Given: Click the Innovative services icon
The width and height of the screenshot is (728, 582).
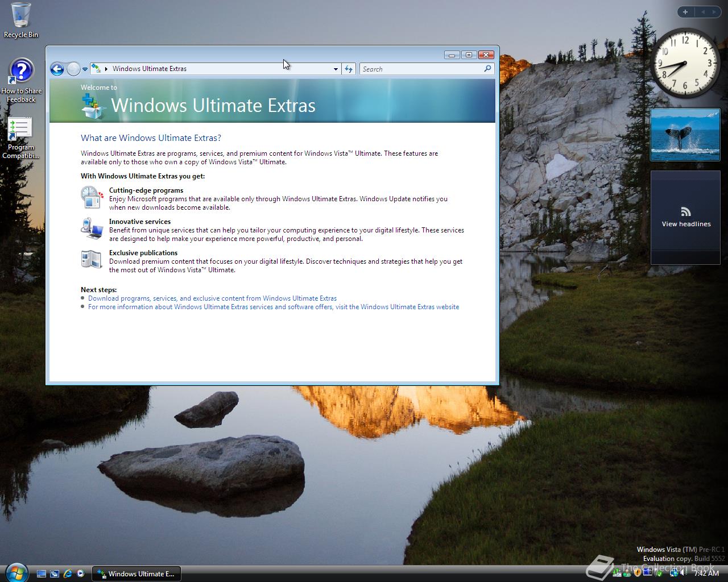Looking at the screenshot, I should click(92, 228).
